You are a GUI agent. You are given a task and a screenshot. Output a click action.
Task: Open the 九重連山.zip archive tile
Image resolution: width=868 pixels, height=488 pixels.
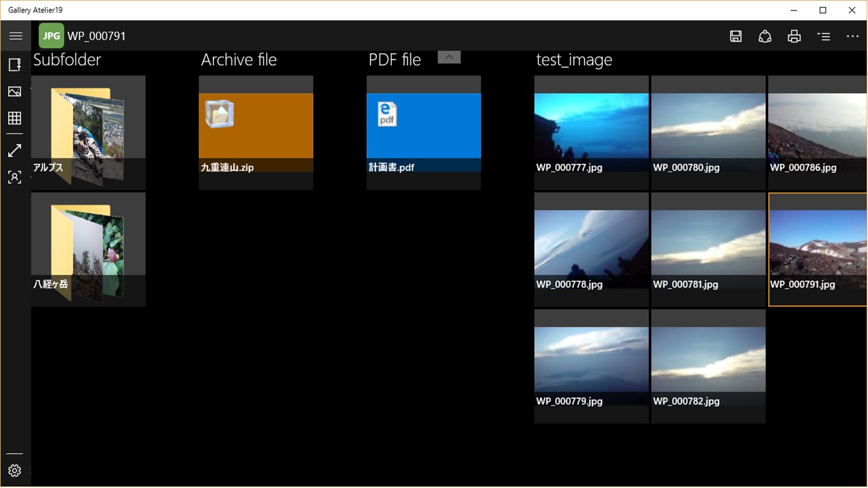pos(256,133)
